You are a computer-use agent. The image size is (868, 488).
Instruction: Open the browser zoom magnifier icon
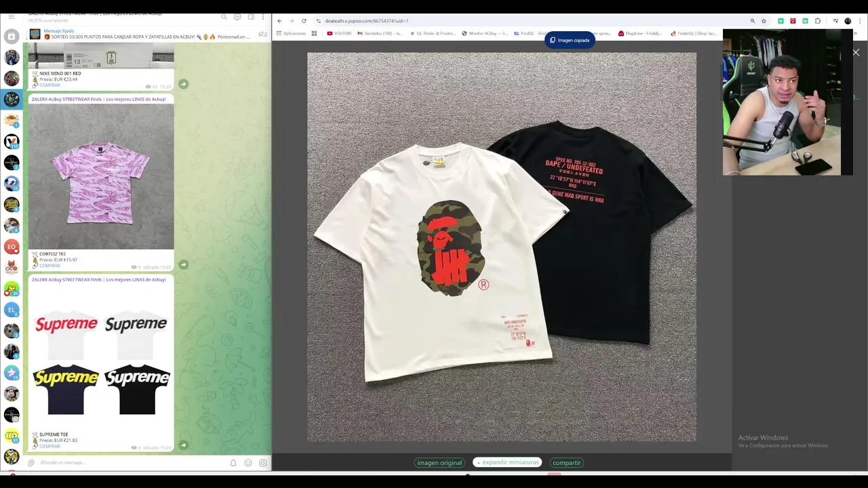coord(753,21)
